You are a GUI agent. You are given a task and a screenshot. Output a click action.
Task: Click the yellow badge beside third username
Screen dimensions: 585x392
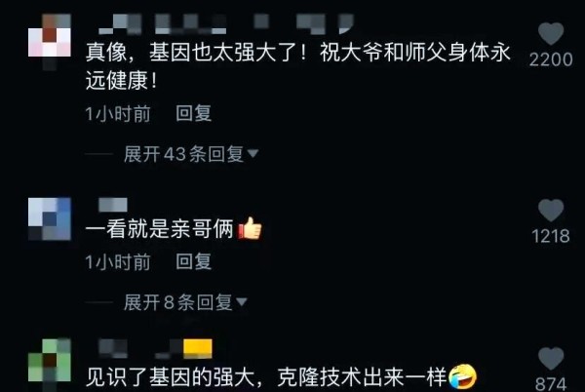point(198,349)
